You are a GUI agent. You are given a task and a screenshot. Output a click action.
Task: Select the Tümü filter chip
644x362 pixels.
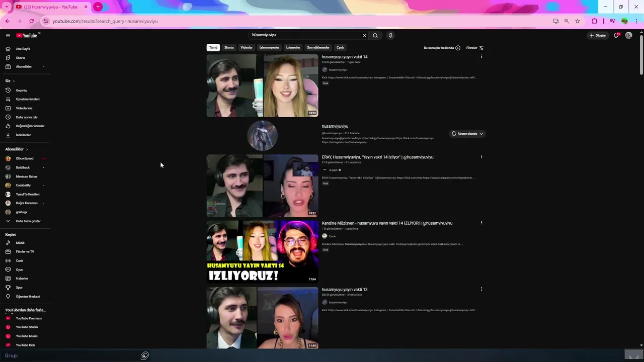[x=213, y=47]
